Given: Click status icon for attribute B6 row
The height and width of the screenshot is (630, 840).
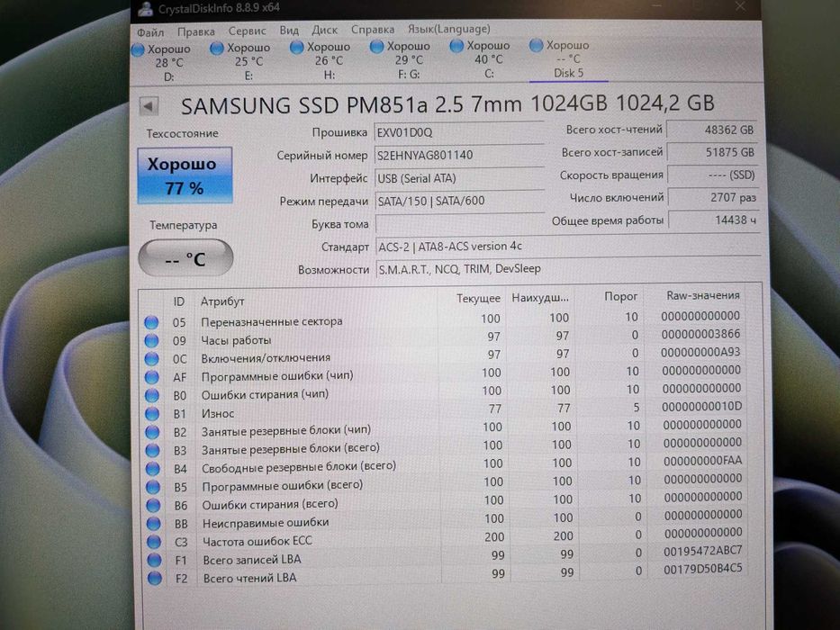Looking at the screenshot, I should coord(154,505).
